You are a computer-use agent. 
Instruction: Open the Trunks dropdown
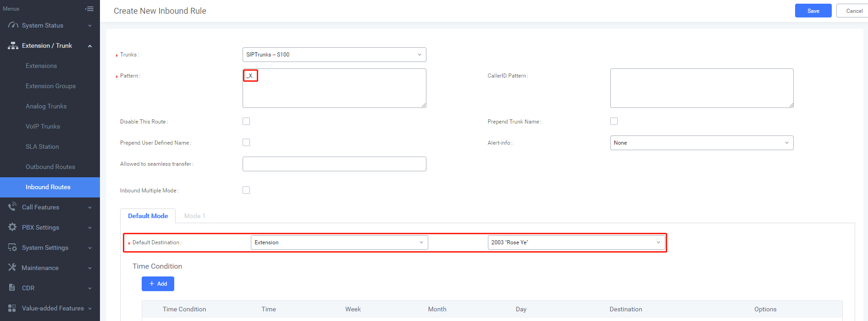tap(334, 55)
